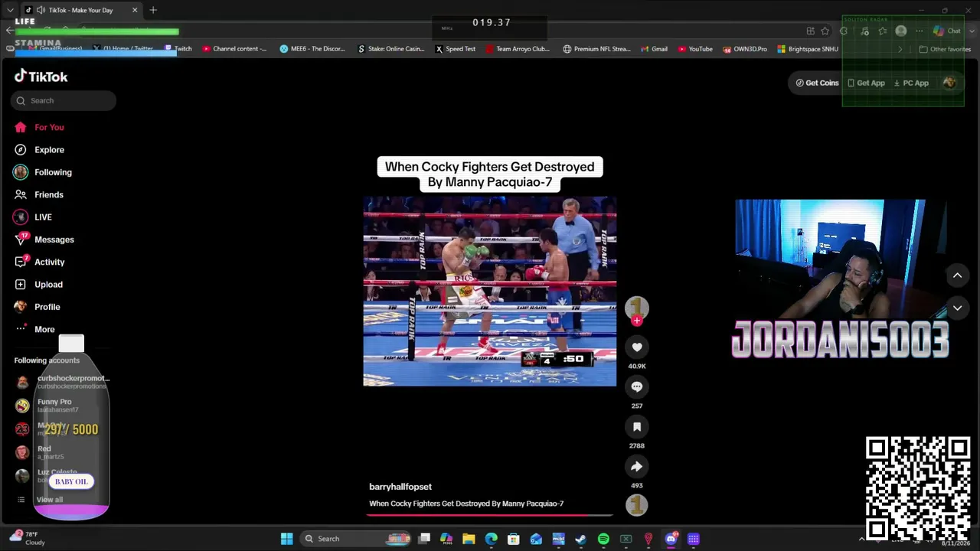980x551 pixels.
Task: Open File Explorer from the taskbar
Action: (x=469, y=539)
